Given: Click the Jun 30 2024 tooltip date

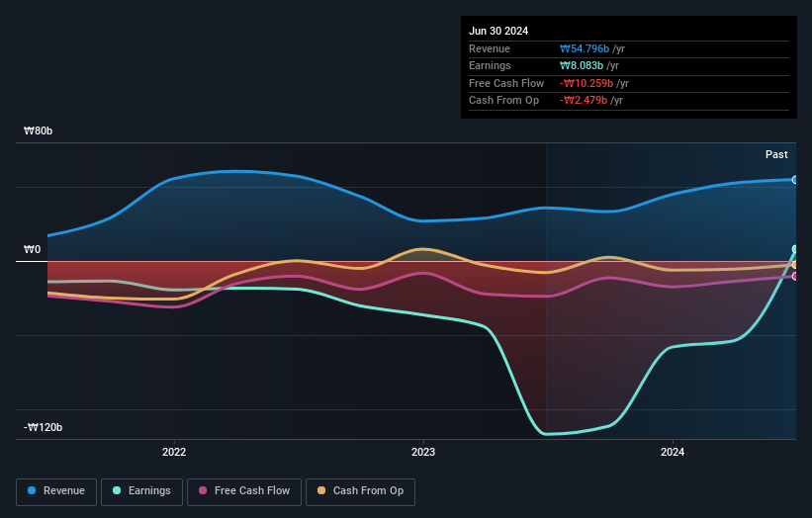Looking at the screenshot, I should 498,31.
